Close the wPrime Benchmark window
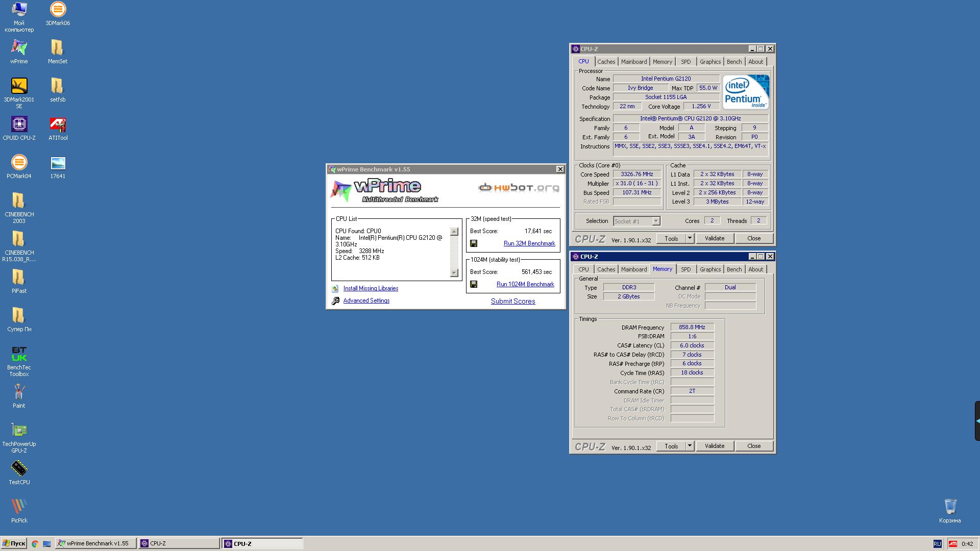Image resolution: width=980 pixels, height=551 pixels. tap(560, 169)
